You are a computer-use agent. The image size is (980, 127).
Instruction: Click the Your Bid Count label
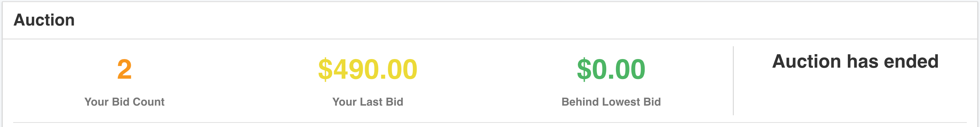(124, 101)
